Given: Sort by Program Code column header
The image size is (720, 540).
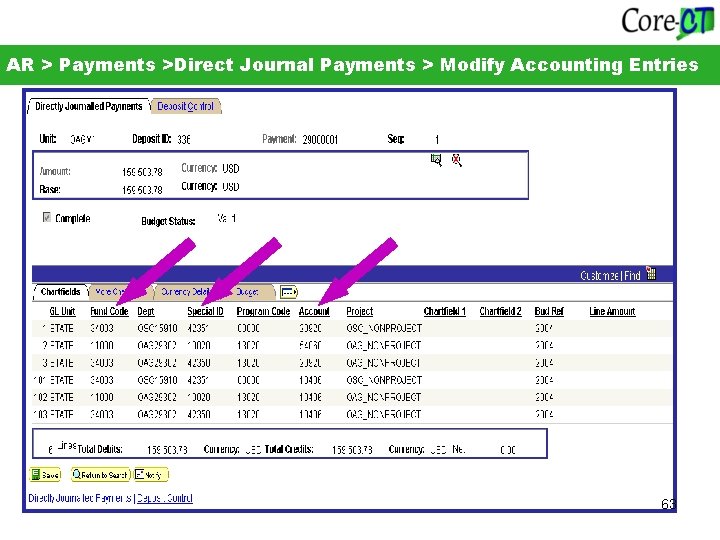Looking at the screenshot, I should point(263,311).
